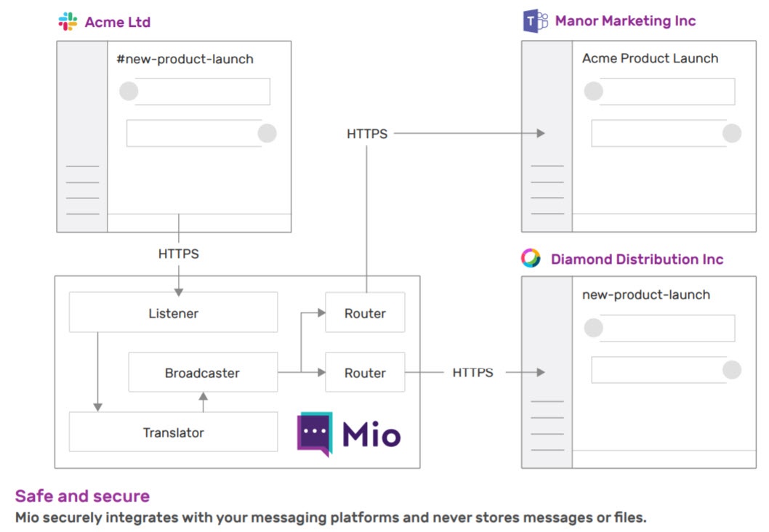This screenshot has height=532, width=769.
Task: Click the Mio wordmark text
Action: pos(371,435)
